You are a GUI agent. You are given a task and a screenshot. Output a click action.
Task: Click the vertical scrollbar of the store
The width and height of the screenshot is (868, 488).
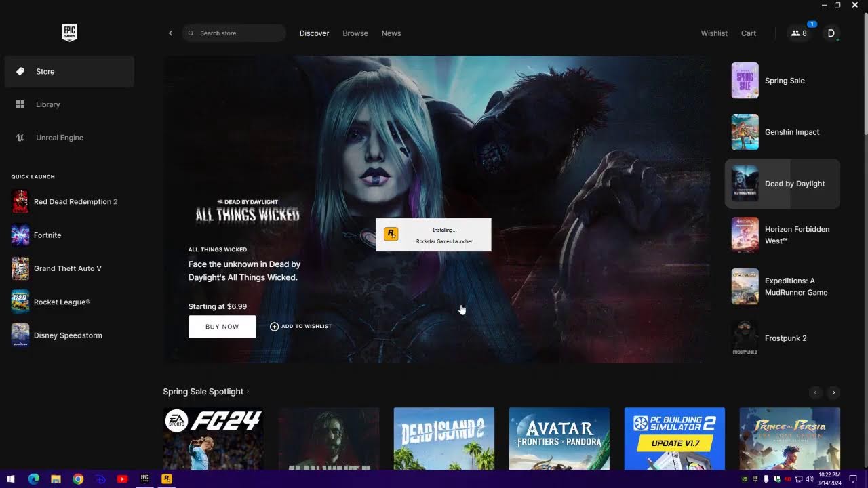(865, 75)
